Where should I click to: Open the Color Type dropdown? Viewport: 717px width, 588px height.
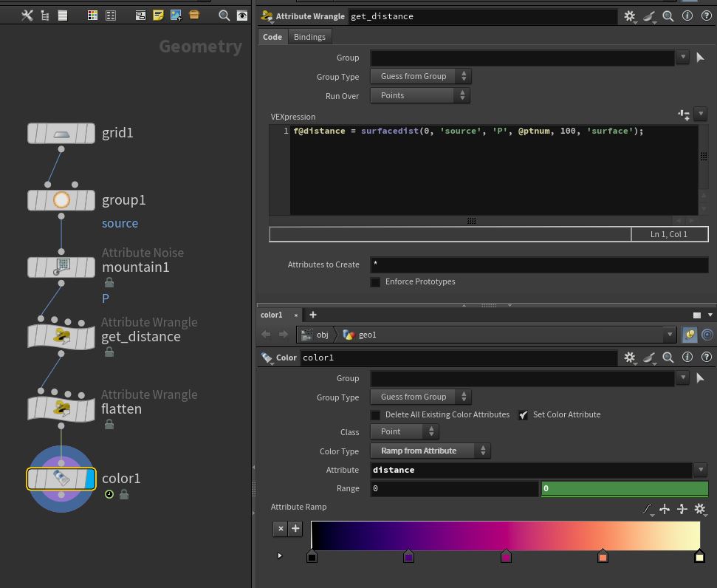click(x=430, y=451)
